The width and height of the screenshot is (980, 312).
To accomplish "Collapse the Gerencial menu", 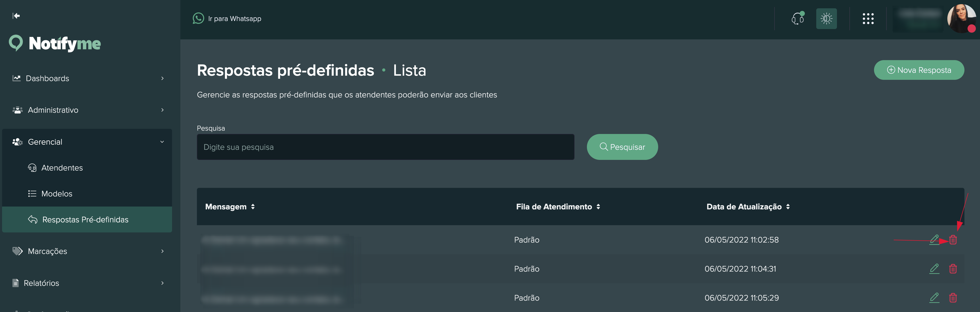I will 45,141.
